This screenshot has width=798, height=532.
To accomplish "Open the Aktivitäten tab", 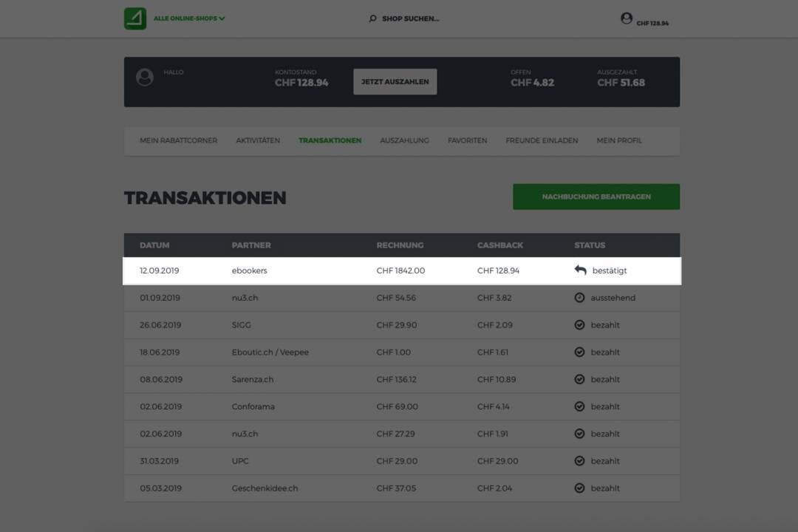I will tap(258, 140).
